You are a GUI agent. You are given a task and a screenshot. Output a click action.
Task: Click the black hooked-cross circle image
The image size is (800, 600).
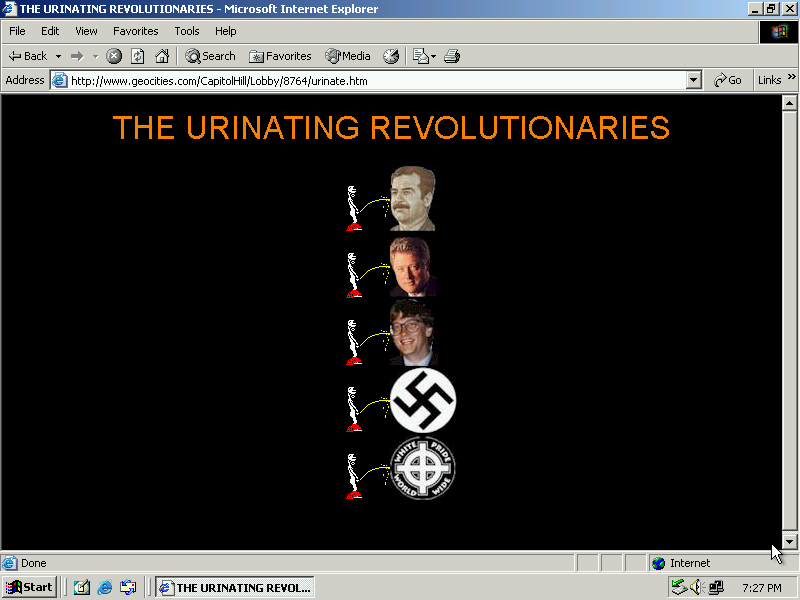pos(423,401)
